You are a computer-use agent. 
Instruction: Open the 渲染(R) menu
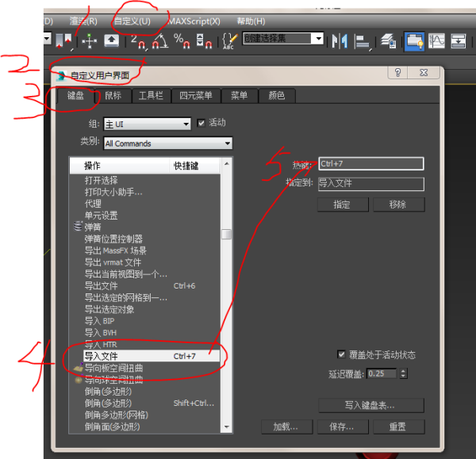pyautogui.click(x=83, y=21)
